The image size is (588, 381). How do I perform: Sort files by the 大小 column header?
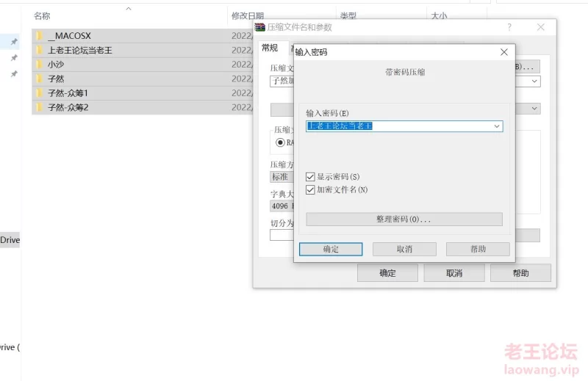439,15
